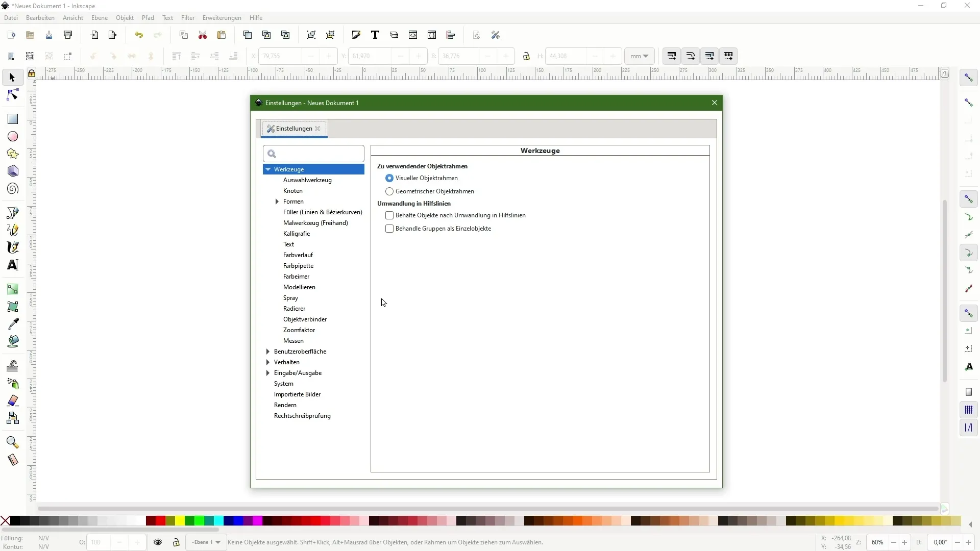Click the Einstellungen tab label

coord(294,129)
